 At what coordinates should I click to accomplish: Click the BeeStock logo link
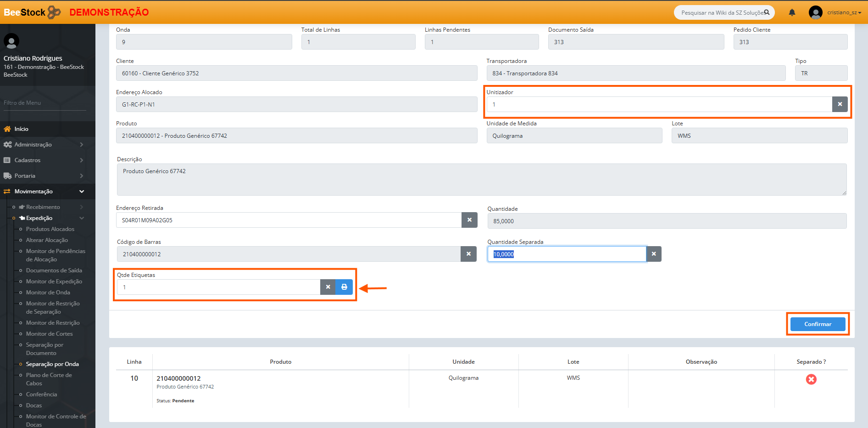[x=32, y=12]
